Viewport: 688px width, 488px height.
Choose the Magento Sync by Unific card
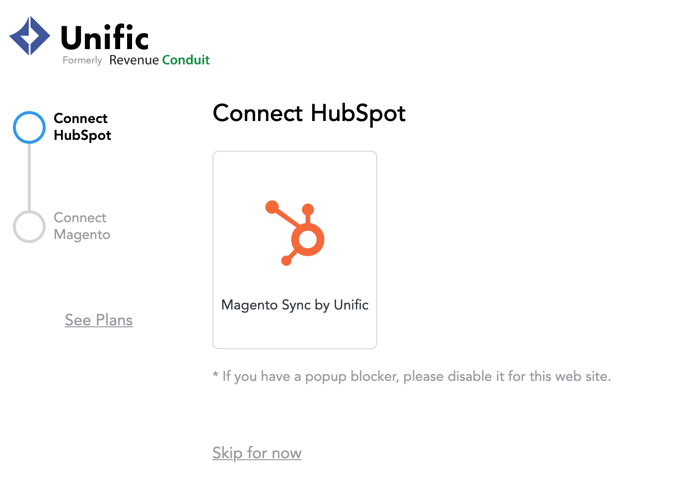point(295,250)
